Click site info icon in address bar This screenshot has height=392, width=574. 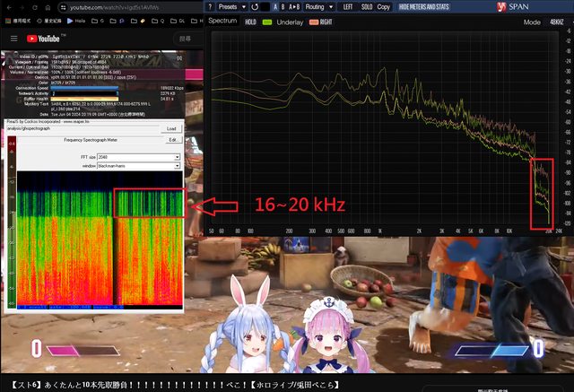(x=63, y=7)
